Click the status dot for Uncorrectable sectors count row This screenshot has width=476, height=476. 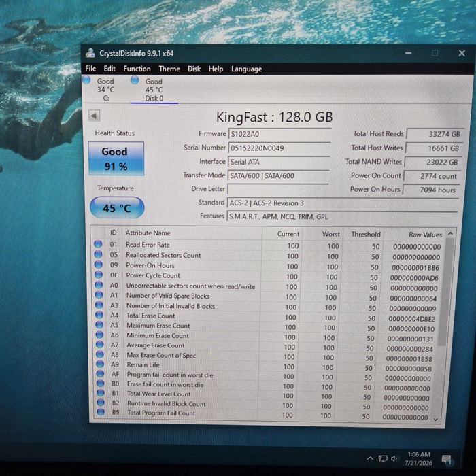(x=99, y=285)
